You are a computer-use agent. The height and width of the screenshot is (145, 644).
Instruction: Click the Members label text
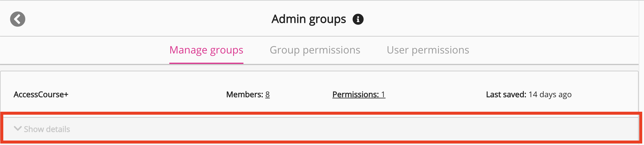tap(244, 94)
